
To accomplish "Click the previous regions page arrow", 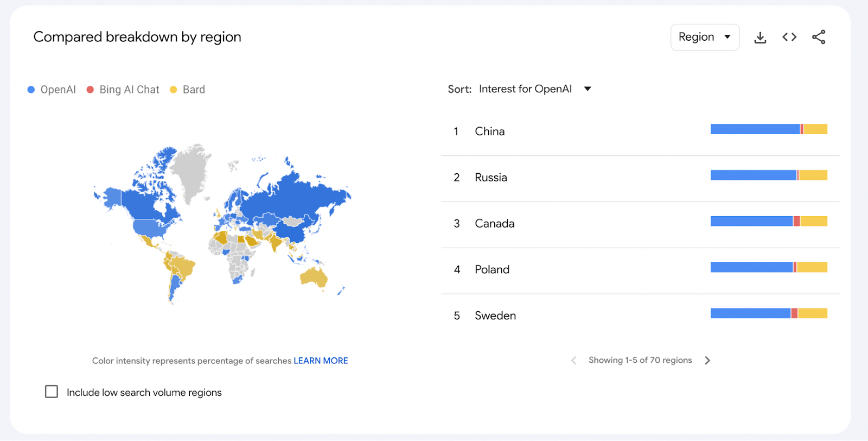I will pos(573,361).
